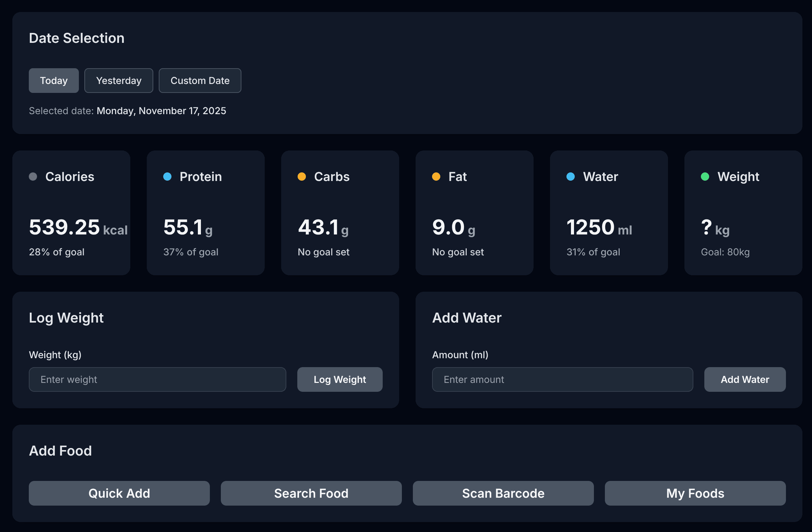Click the green Weight indicator dot

tap(705, 177)
